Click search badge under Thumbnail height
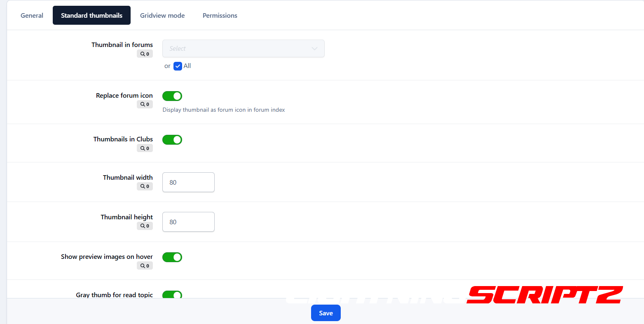Screen dimensions: 644x324 145,226
